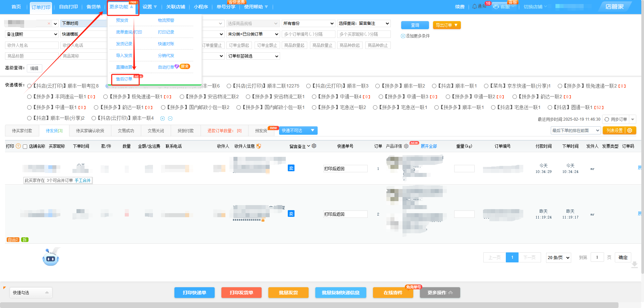Tick the select-all checkbox beside 店铺名称
Screen dimensions: 644x308
pos(25,146)
